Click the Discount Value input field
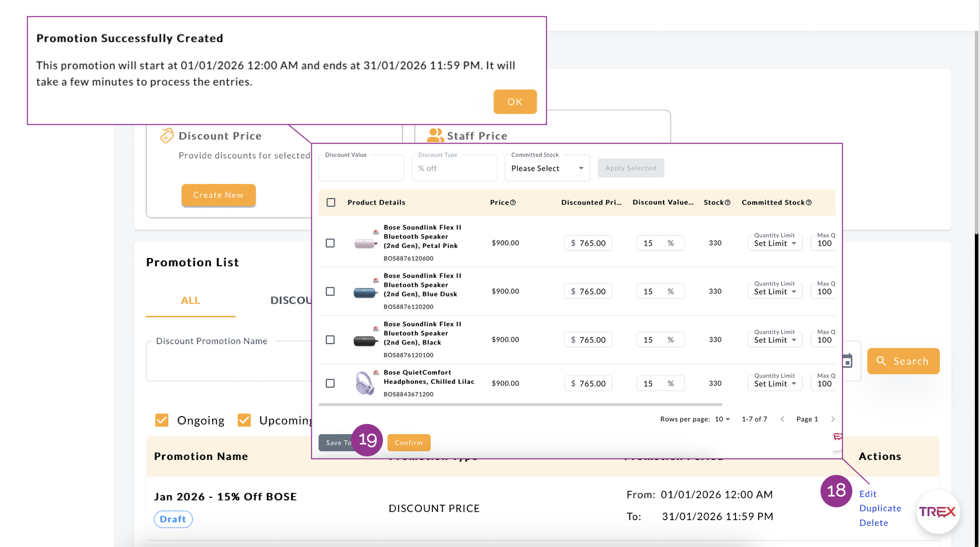The height and width of the screenshot is (547, 980). [361, 169]
